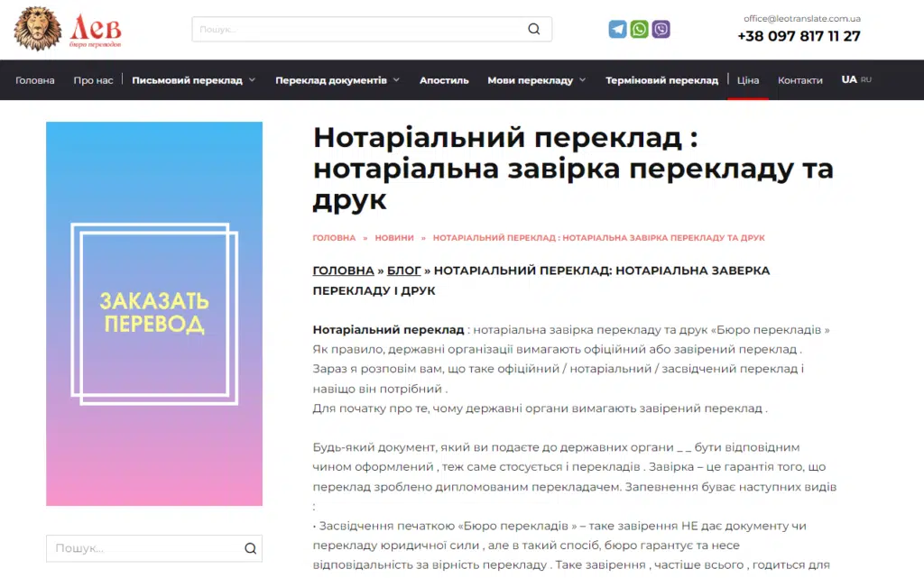Click the office@leotranslate.com.ua email link
Viewport: 924px width, 578px height.
coord(802,18)
